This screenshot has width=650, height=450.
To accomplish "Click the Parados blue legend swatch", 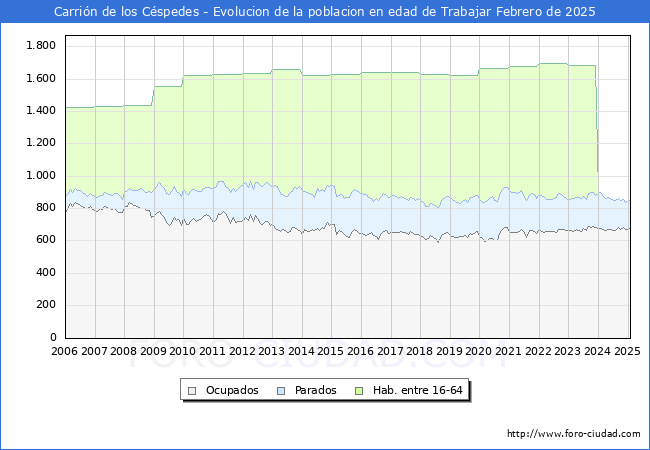I will click(x=281, y=391).
